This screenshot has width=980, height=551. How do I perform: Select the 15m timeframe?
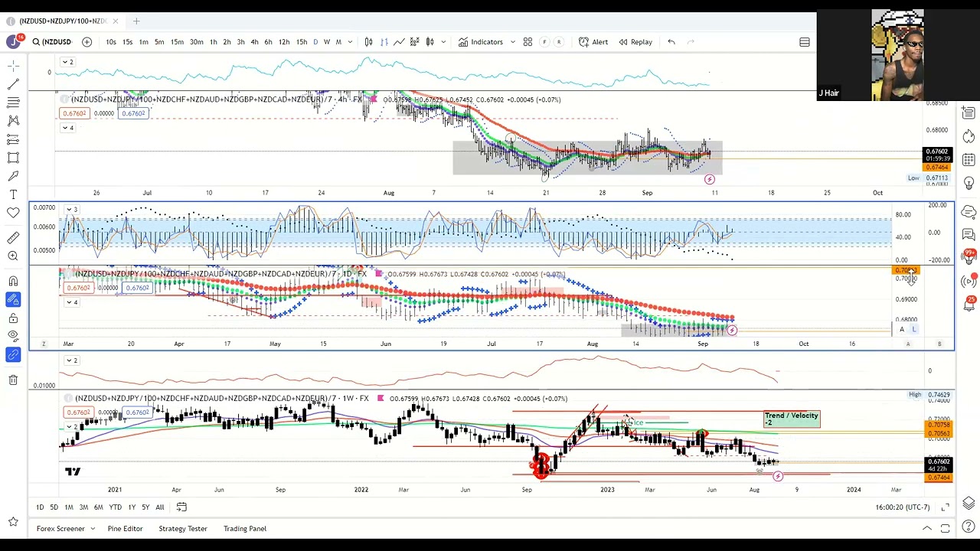coord(177,42)
